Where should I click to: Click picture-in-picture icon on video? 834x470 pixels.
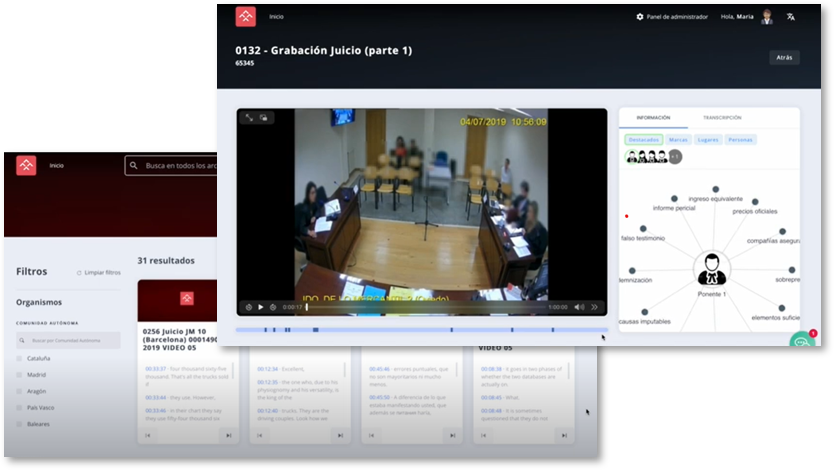point(264,118)
